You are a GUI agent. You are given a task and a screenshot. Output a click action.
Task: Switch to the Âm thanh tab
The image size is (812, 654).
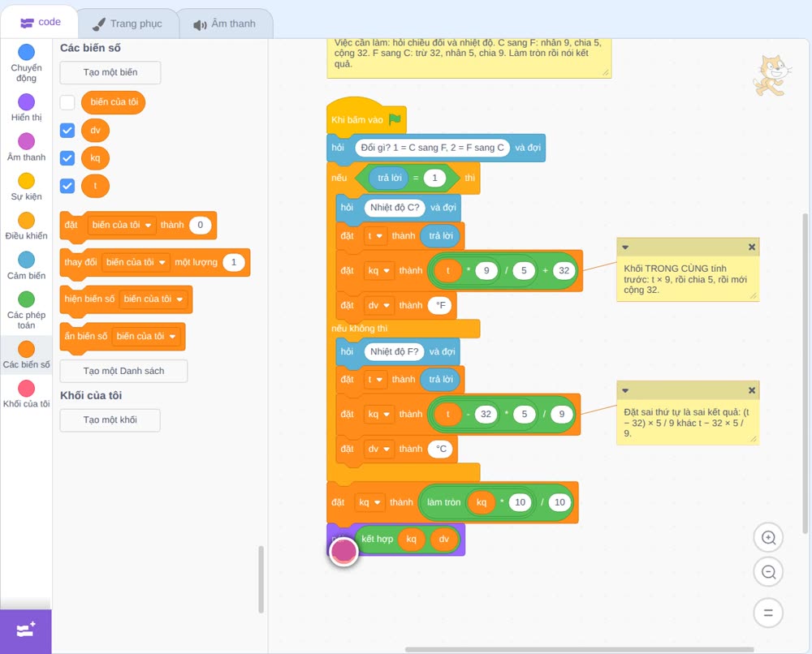tap(225, 24)
